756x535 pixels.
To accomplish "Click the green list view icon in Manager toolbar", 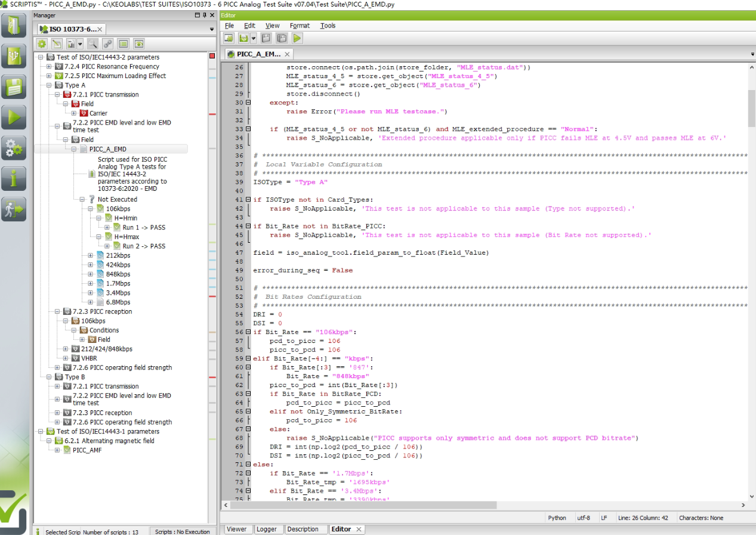I will pyautogui.click(x=123, y=44).
